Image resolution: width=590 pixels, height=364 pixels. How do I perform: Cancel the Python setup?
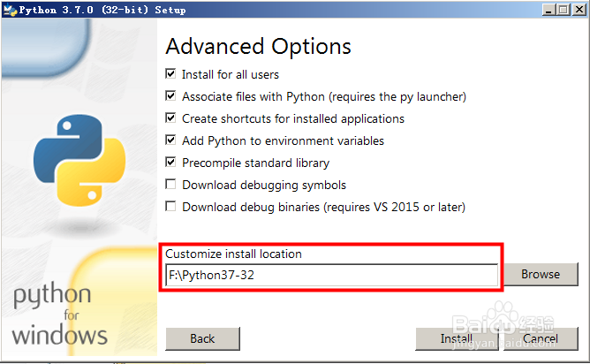tap(541, 338)
